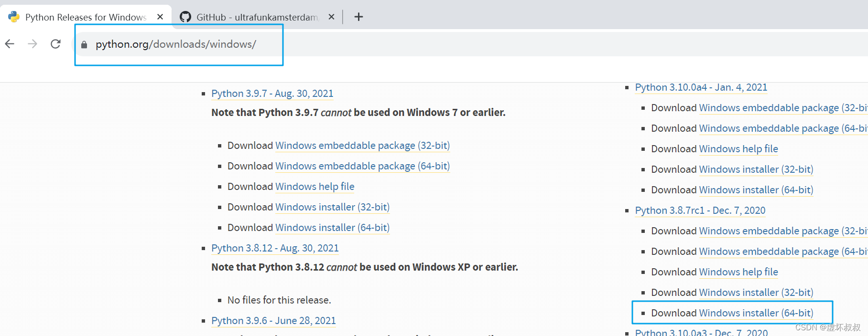Click the note about Python 3.8.12 and Windows XP
868x336 pixels.
click(x=365, y=267)
